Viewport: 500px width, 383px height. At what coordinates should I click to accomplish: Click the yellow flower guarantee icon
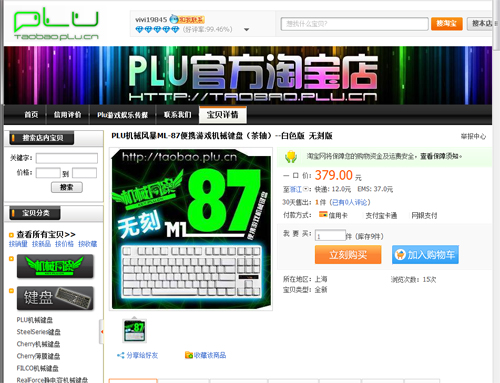pos(291,156)
